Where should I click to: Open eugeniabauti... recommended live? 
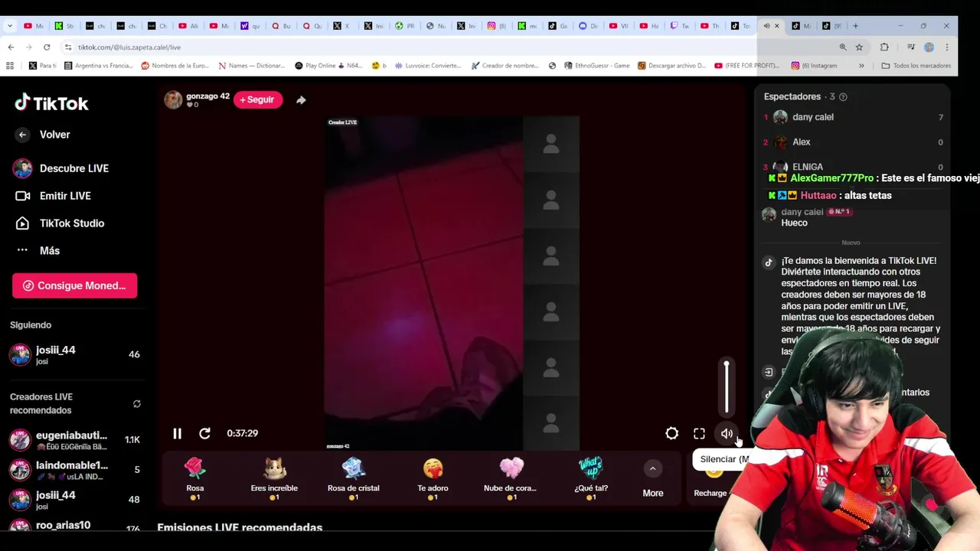(75, 440)
